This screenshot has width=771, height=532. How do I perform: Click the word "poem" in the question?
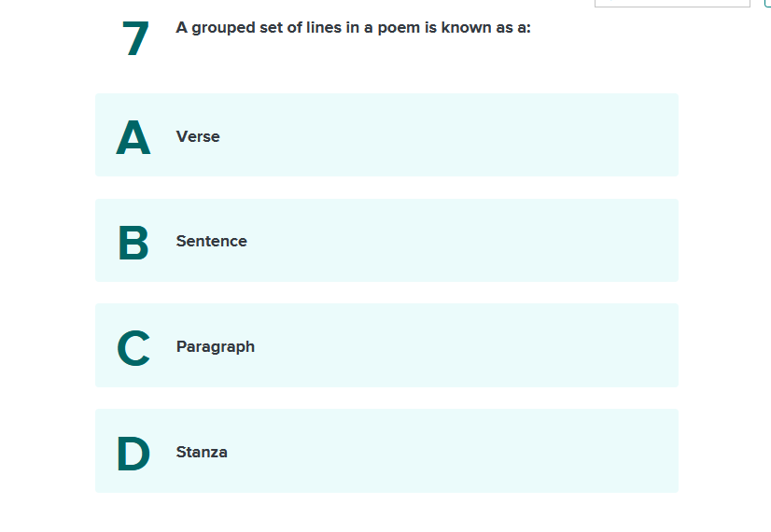point(398,28)
